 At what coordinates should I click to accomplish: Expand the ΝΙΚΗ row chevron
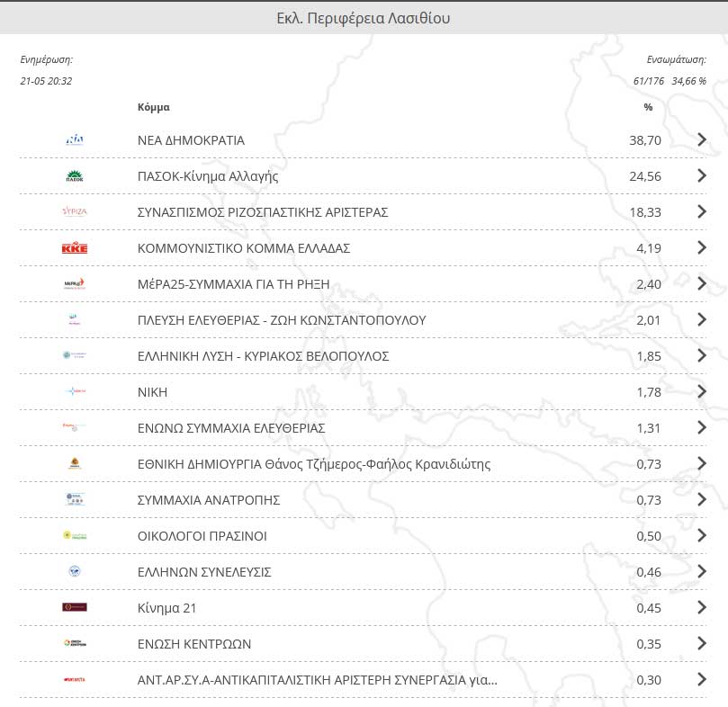(702, 391)
